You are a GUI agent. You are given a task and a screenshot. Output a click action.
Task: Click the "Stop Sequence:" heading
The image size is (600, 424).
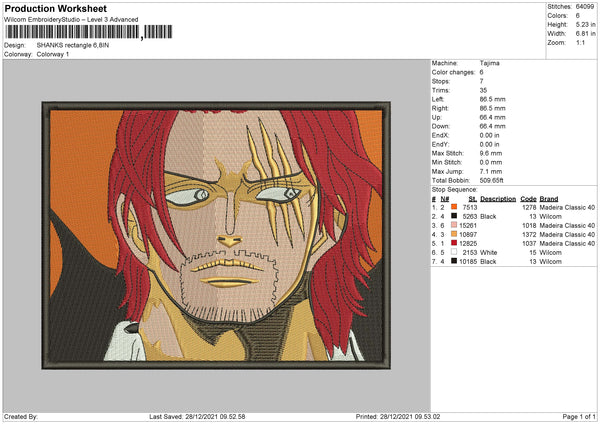tap(455, 190)
